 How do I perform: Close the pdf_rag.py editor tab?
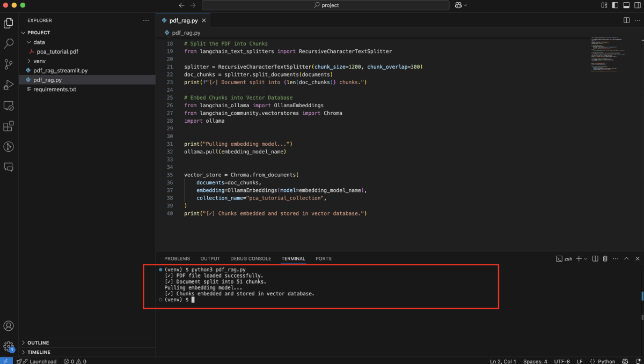coord(203,20)
